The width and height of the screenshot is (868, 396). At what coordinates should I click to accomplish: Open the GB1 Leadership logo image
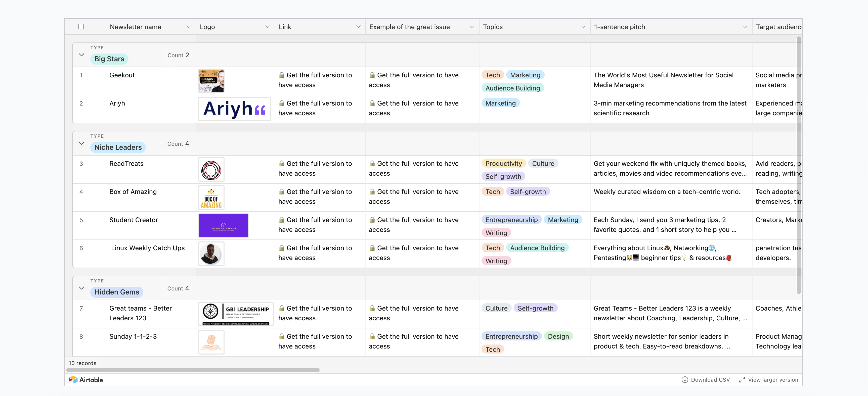point(236,314)
